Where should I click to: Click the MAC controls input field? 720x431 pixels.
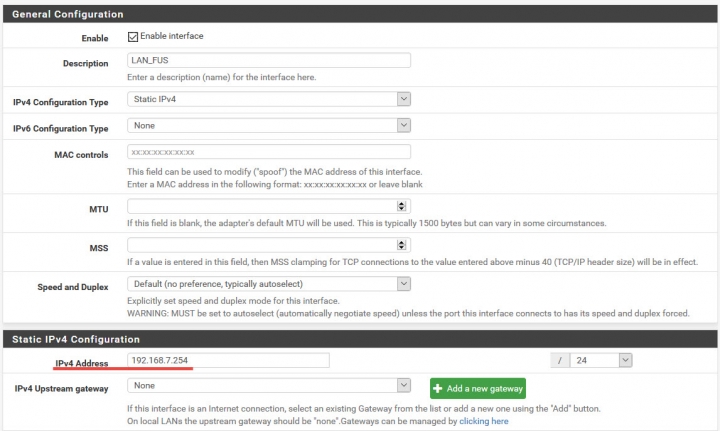[x=269, y=152]
